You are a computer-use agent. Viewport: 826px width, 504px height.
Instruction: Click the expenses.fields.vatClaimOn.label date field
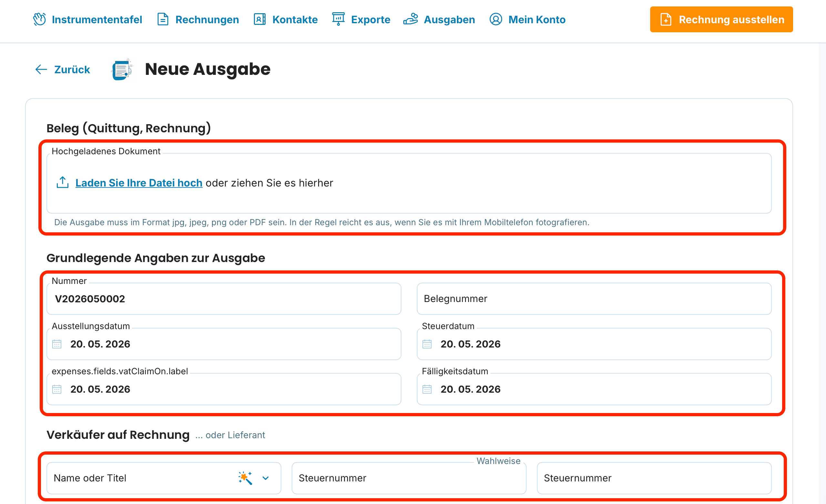pyautogui.click(x=224, y=389)
